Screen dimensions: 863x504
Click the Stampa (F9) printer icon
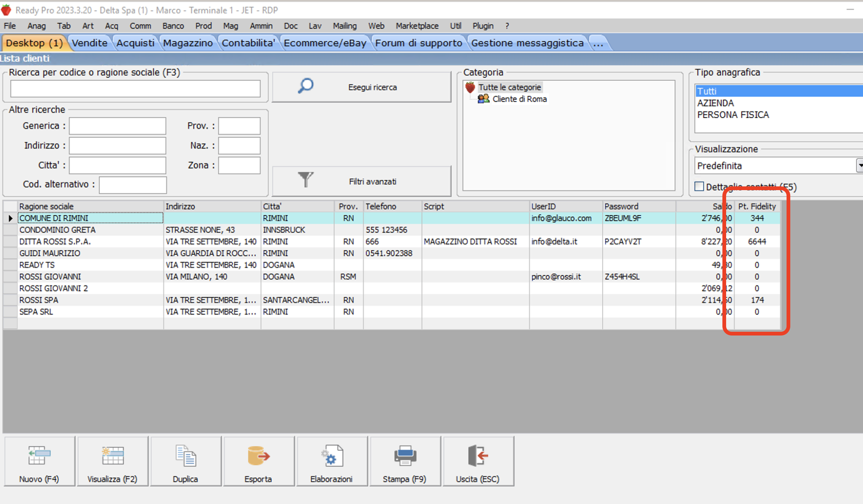pos(405,455)
